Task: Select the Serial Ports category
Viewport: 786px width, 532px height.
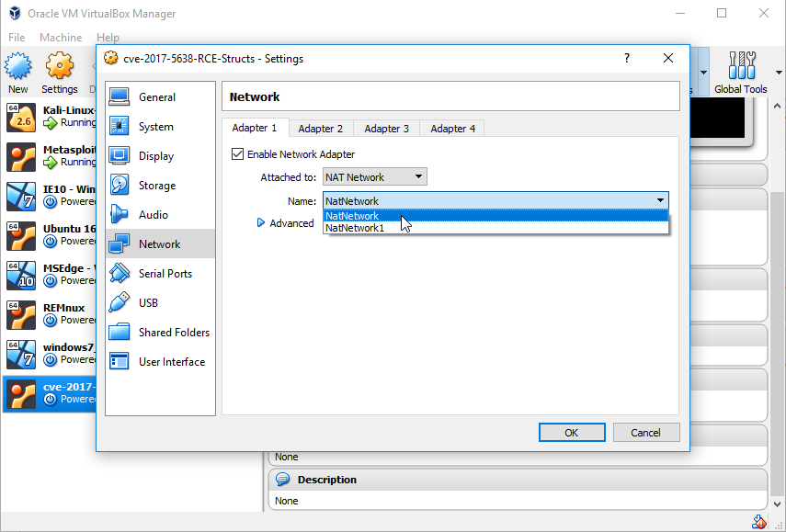Action: (160, 274)
